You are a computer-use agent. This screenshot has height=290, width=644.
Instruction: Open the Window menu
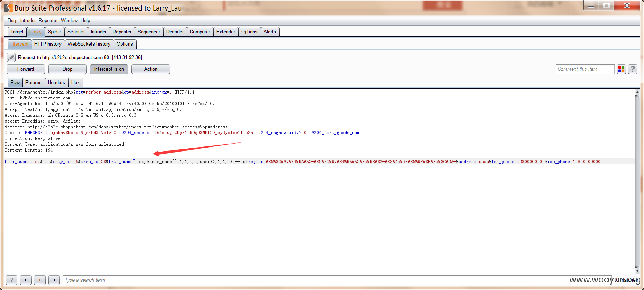coord(69,21)
